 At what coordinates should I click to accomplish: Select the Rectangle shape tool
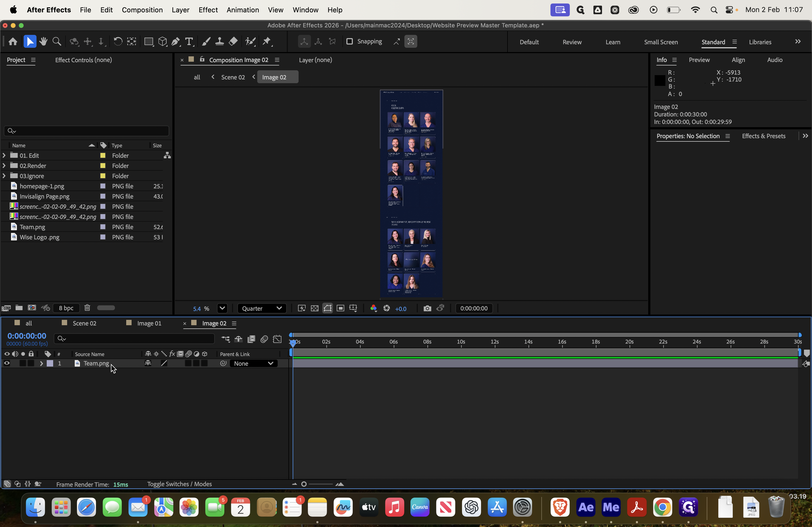tap(148, 42)
